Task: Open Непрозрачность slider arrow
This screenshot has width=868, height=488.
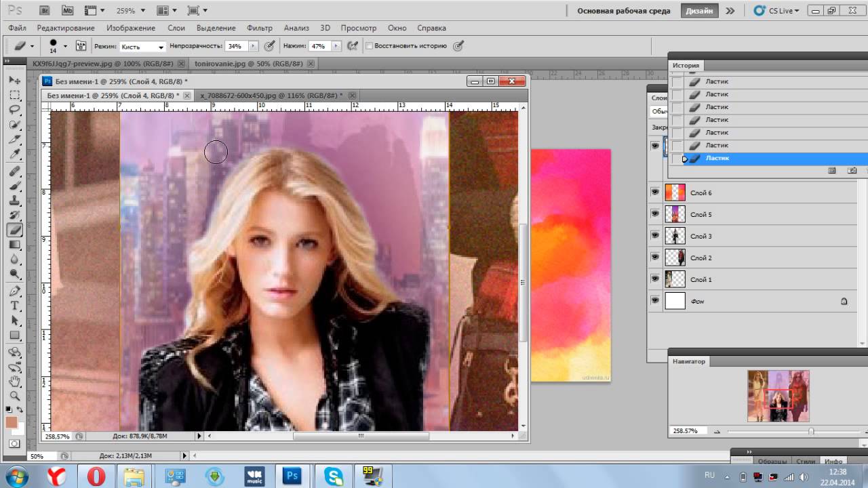Action: pyautogui.click(x=254, y=46)
